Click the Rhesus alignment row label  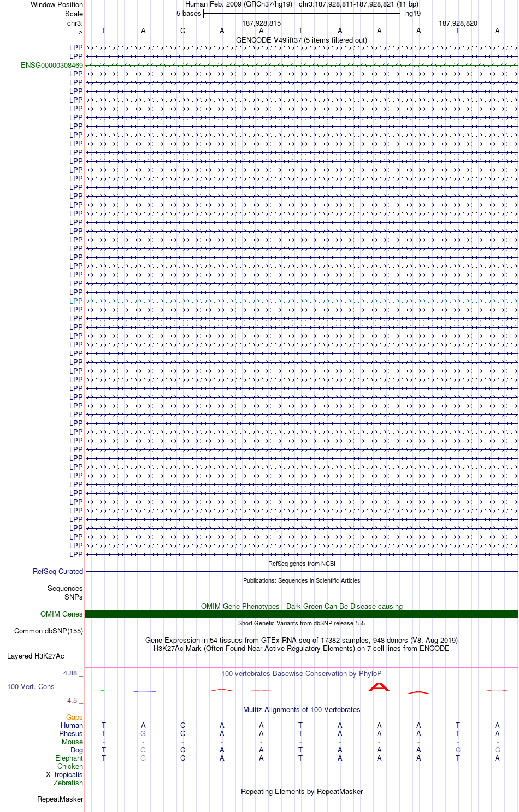coord(71,734)
